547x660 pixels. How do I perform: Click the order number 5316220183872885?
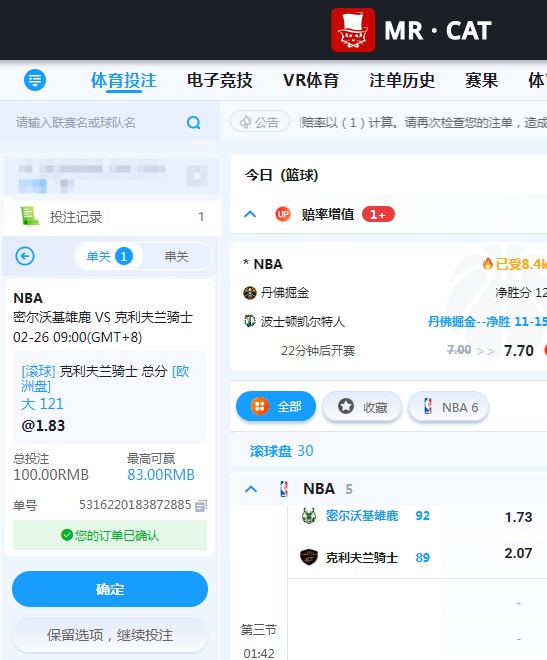tap(135, 504)
